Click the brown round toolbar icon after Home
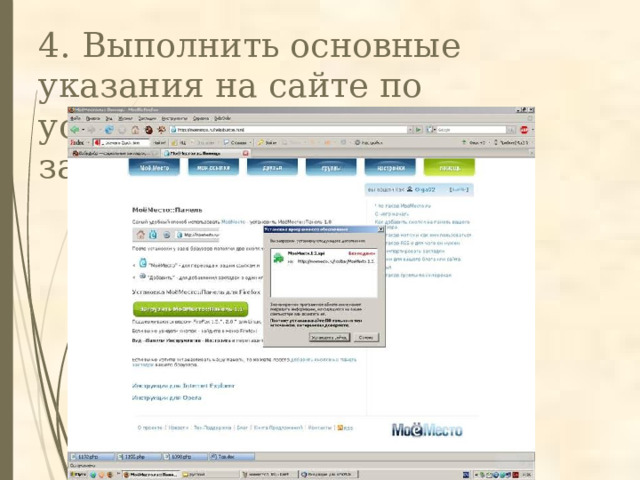Screen dimensions: 640x480 pos(149,130)
